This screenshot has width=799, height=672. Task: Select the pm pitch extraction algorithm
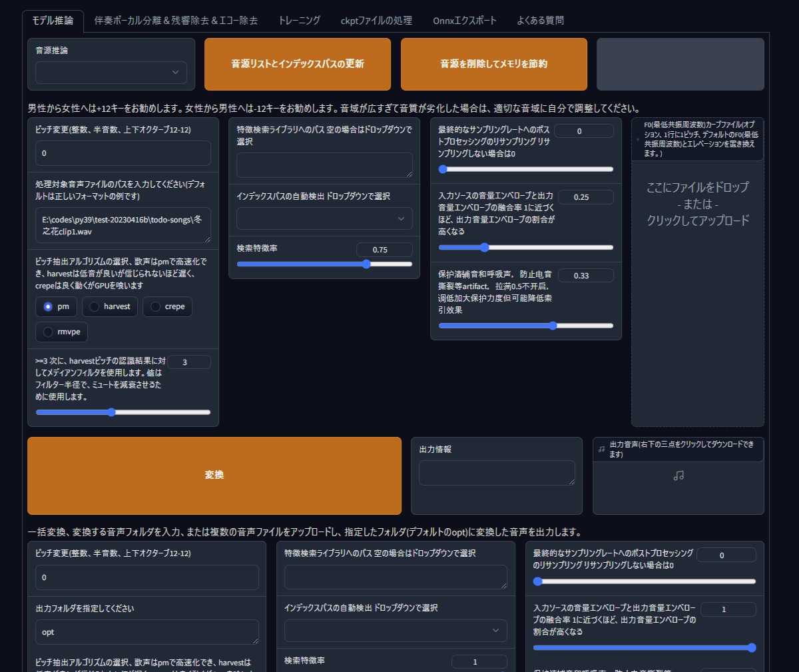click(57, 306)
